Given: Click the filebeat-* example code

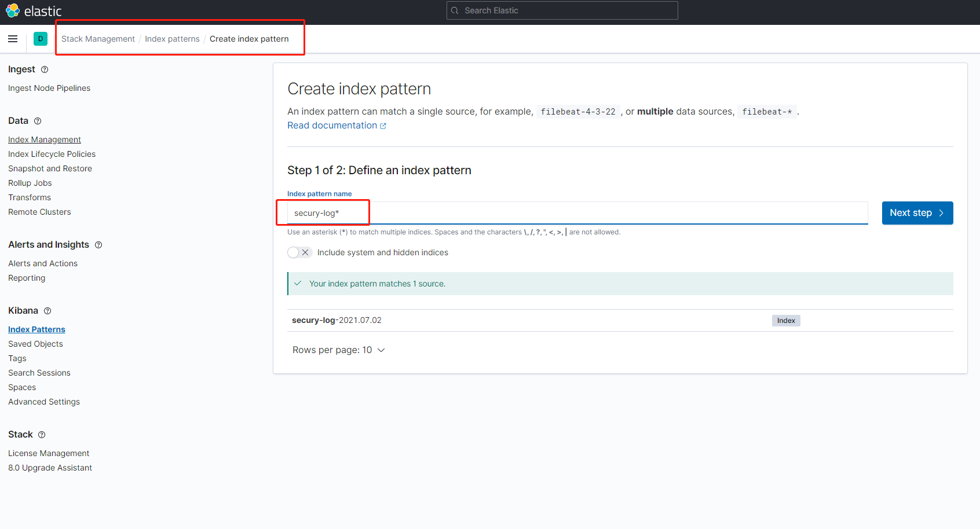Looking at the screenshot, I should click(767, 112).
